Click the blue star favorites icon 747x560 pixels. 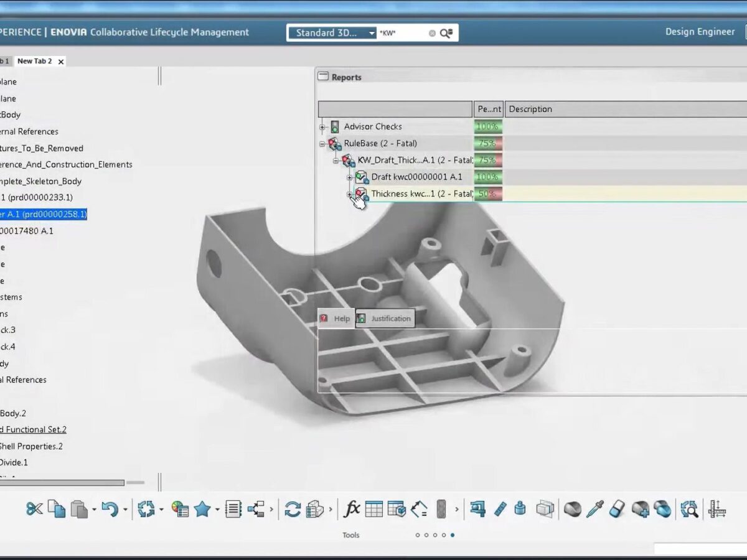[x=202, y=509]
